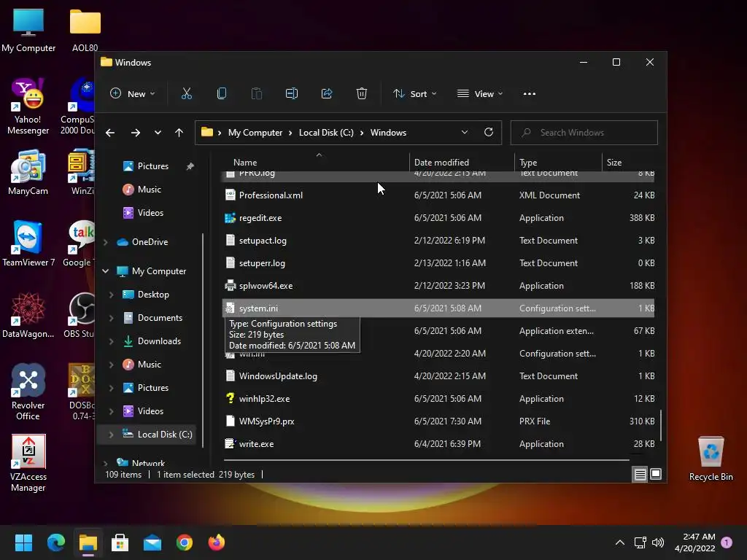This screenshot has width=747, height=560.
Task: Open the three-dots See more menu
Action: pos(530,94)
